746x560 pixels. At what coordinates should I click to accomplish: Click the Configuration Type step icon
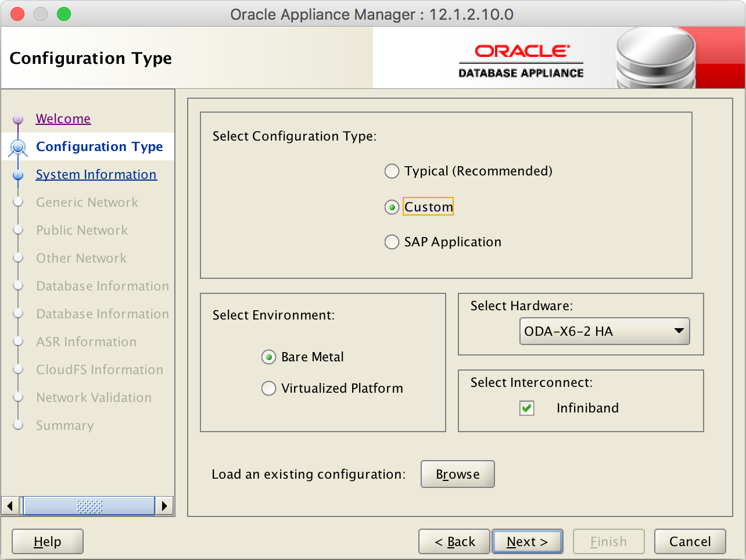pyautogui.click(x=18, y=148)
